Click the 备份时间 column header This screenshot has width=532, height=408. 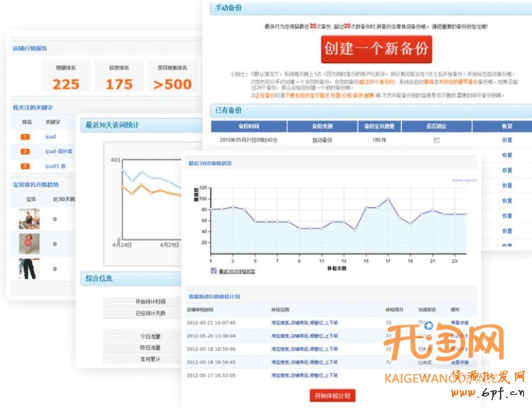(249, 127)
